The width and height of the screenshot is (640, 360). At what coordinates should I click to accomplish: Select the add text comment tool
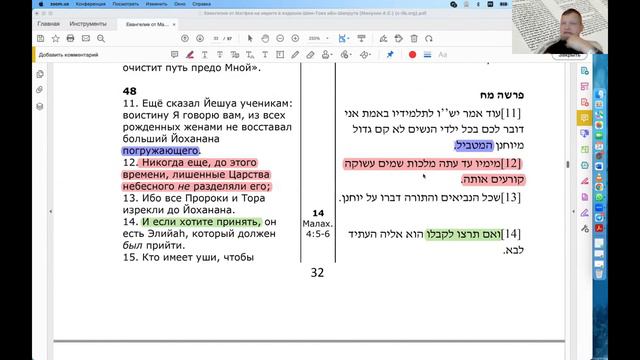pyautogui.click(x=265, y=54)
